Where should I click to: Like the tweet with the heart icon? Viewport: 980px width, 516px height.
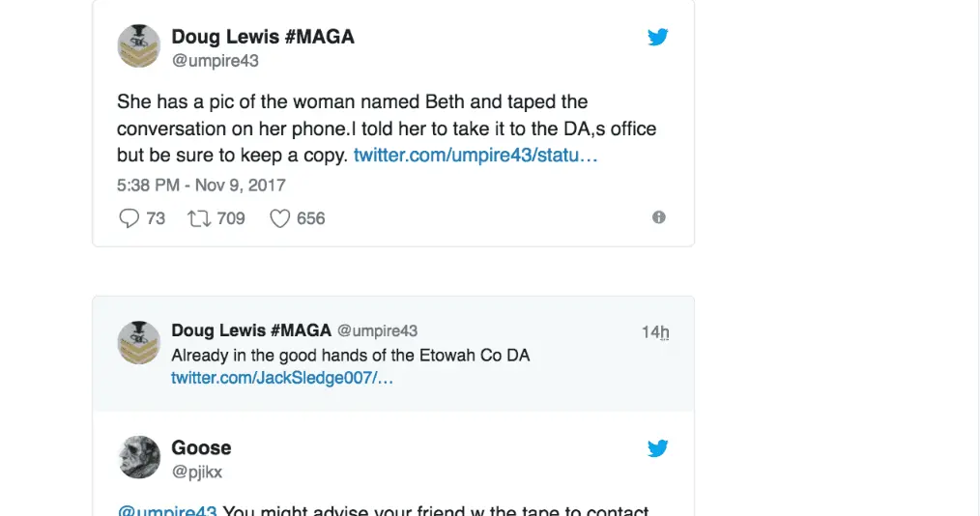coord(280,218)
